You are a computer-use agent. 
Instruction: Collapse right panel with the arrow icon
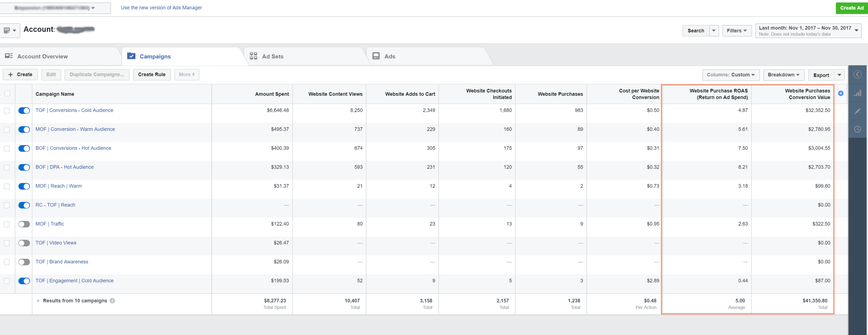click(857, 74)
